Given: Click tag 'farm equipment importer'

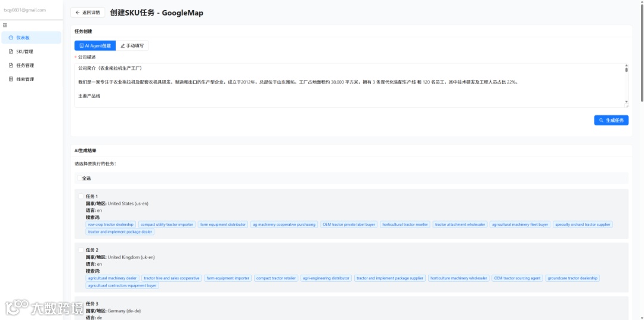Looking at the screenshot, I should pos(228,278).
